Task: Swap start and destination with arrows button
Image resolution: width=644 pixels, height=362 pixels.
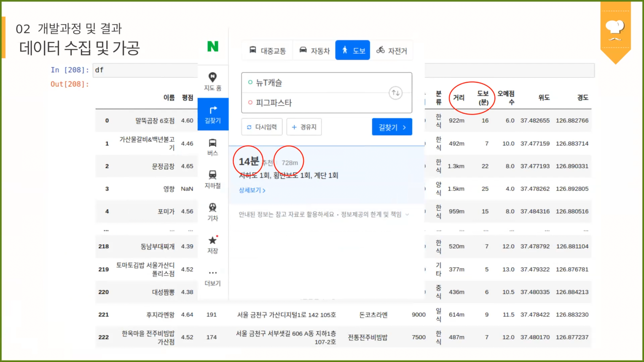Action: point(395,93)
